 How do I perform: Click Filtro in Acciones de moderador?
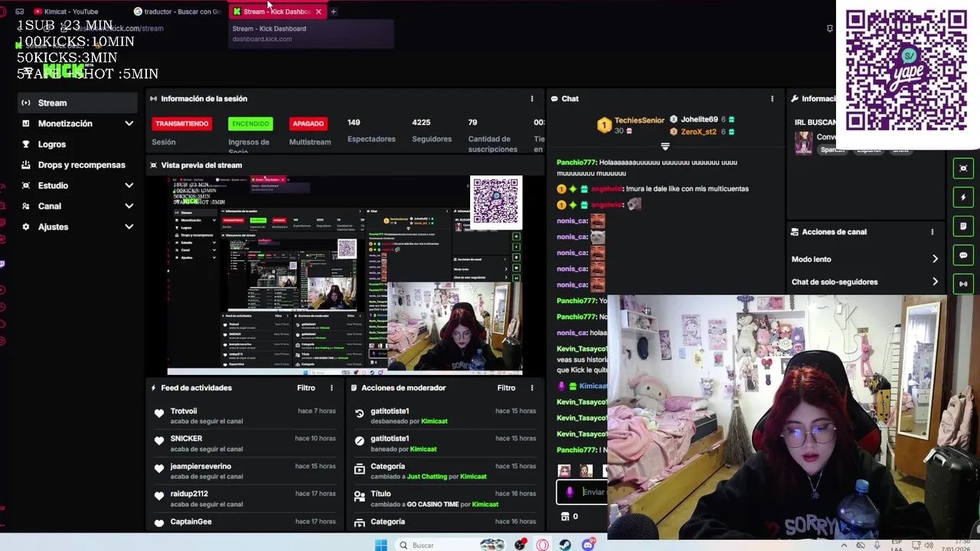point(506,388)
